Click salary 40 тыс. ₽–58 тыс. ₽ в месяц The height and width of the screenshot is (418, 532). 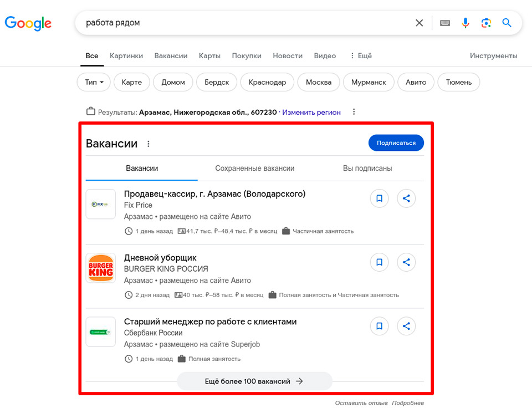coord(223,295)
